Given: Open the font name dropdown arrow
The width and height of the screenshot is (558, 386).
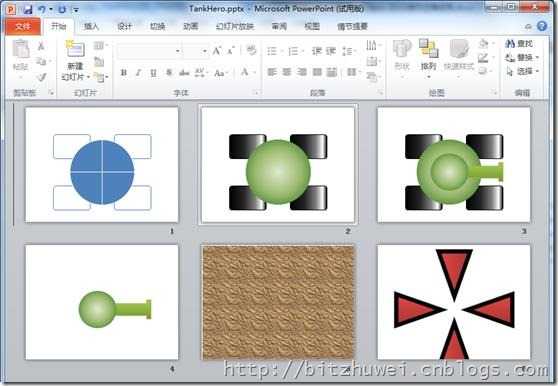Looking at the screenshot, I should click(x=177, y=51).
